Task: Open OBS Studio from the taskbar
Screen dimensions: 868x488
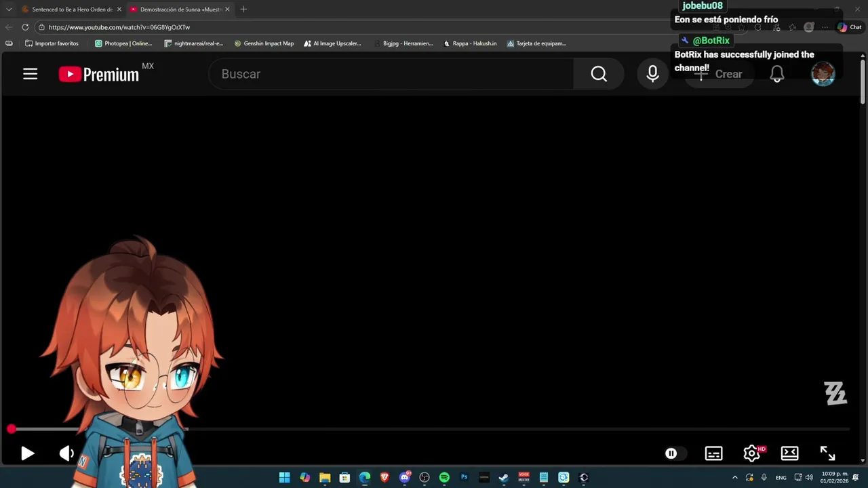Action: (x=425, y=477)
